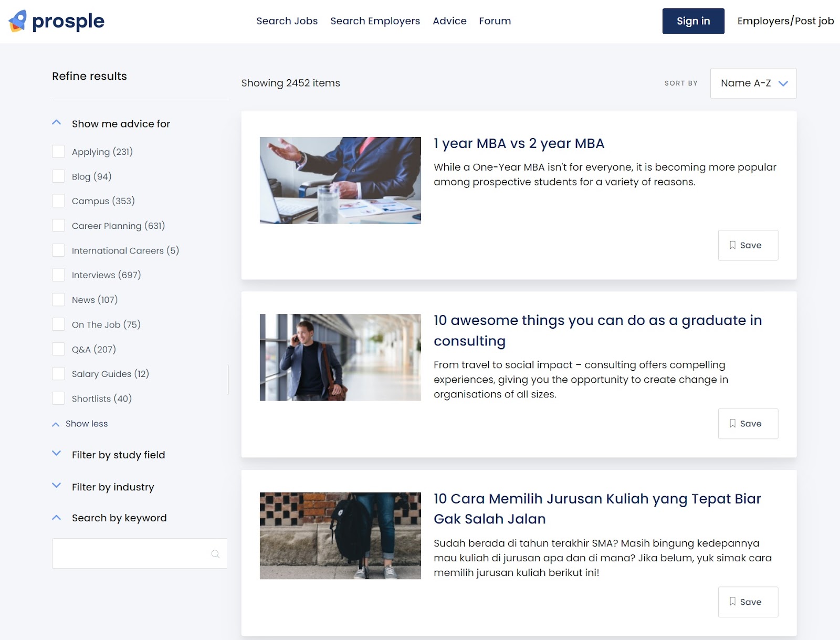Click Show less under advice filters
The image size is (840, 640).
(x=80, y=424)
